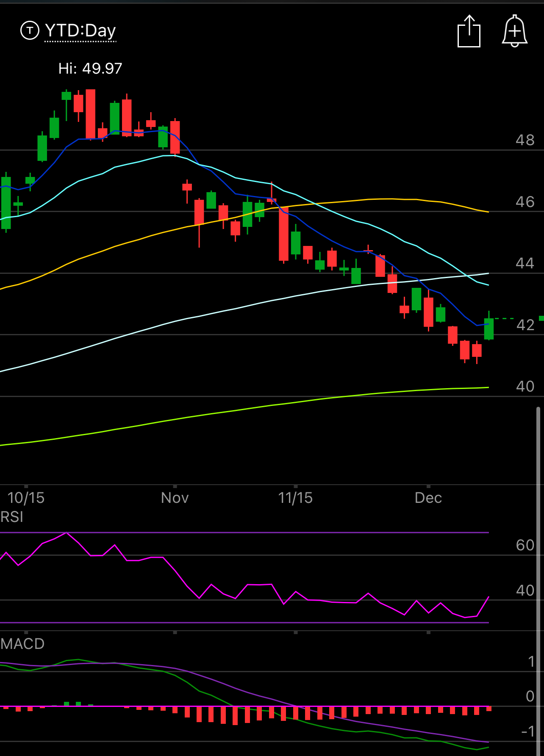Tap the green current-price marker at right edge
544x756 pixels.
coord(541,318)
